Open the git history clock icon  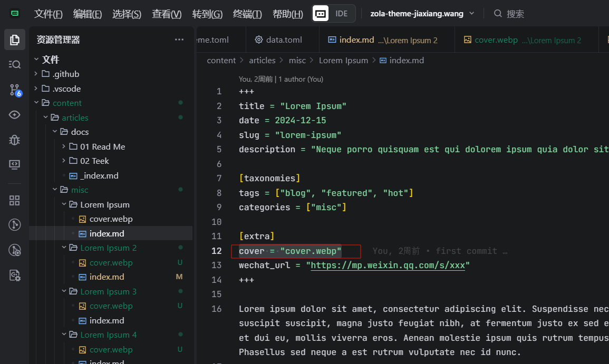[x=15, y=250]
